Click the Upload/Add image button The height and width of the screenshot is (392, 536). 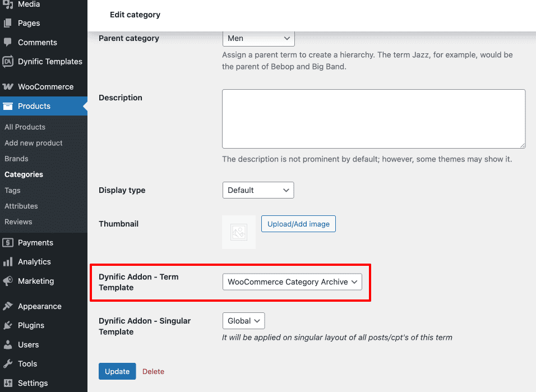(298, 224)
